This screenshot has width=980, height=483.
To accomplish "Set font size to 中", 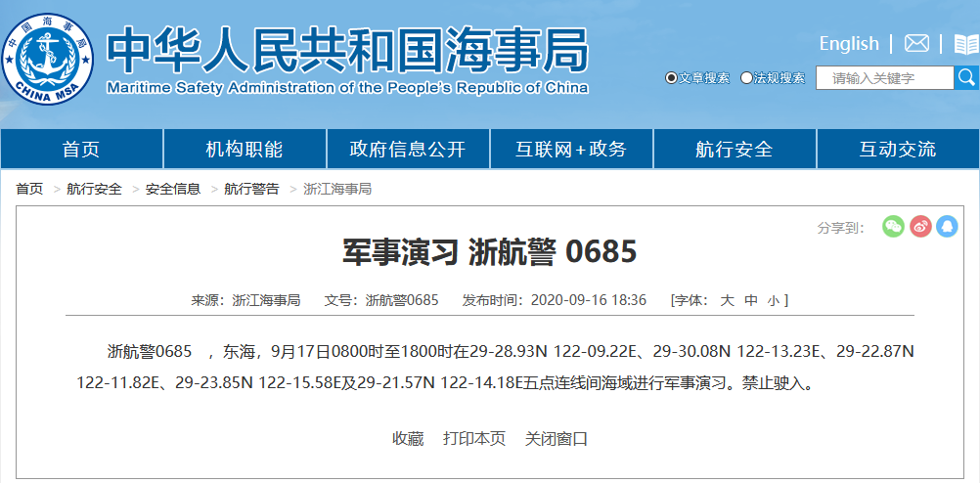I will pos(750,300).
